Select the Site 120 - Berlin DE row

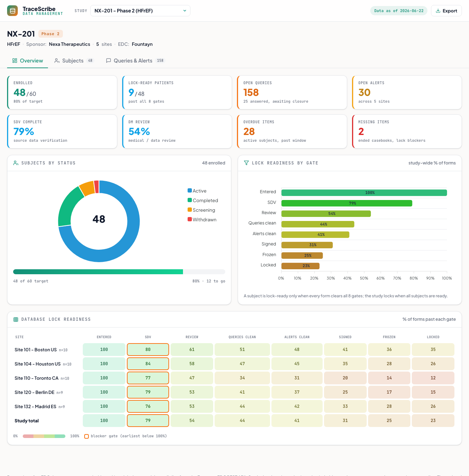(234, 392)
